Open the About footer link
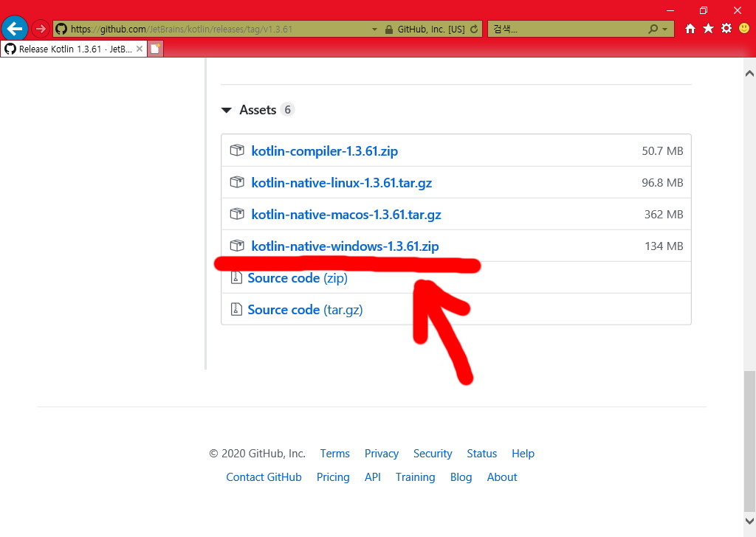The height and width of the screenshot is (537, 756). (502, 477)
